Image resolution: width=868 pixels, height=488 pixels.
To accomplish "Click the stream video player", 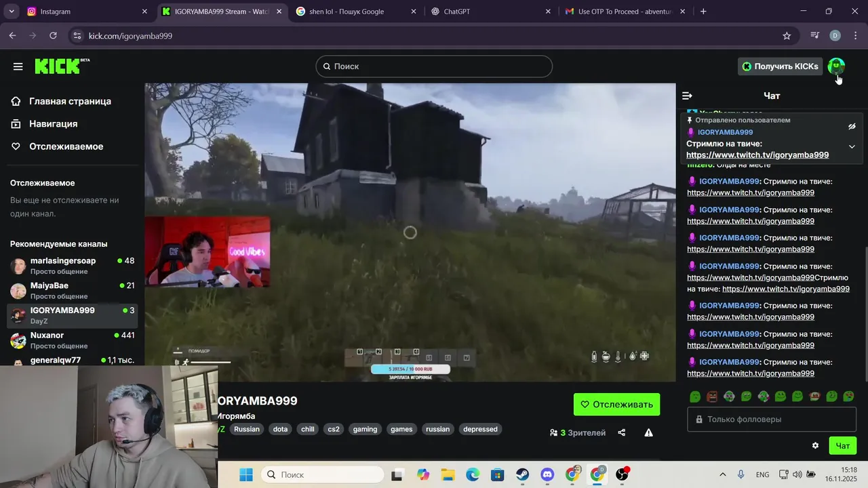I will click(410, 232).
